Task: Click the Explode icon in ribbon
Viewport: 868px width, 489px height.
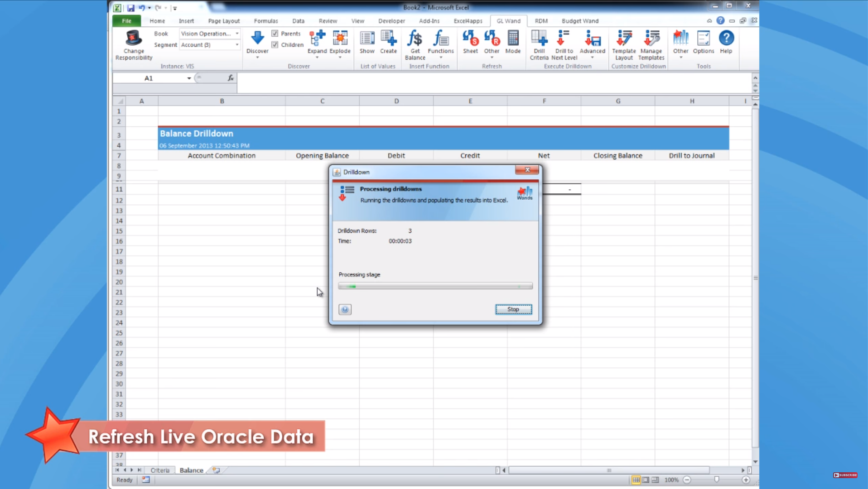Action: [x=340, y=38]
